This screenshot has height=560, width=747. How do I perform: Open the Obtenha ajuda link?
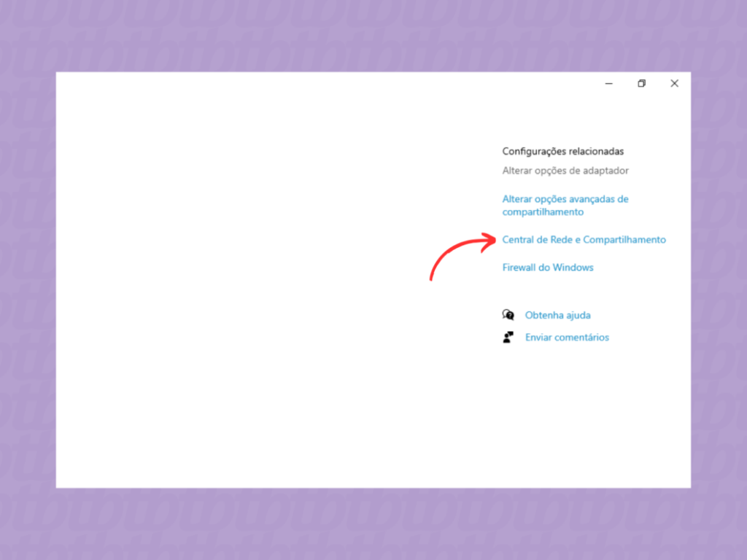click(x=557, y=315)
